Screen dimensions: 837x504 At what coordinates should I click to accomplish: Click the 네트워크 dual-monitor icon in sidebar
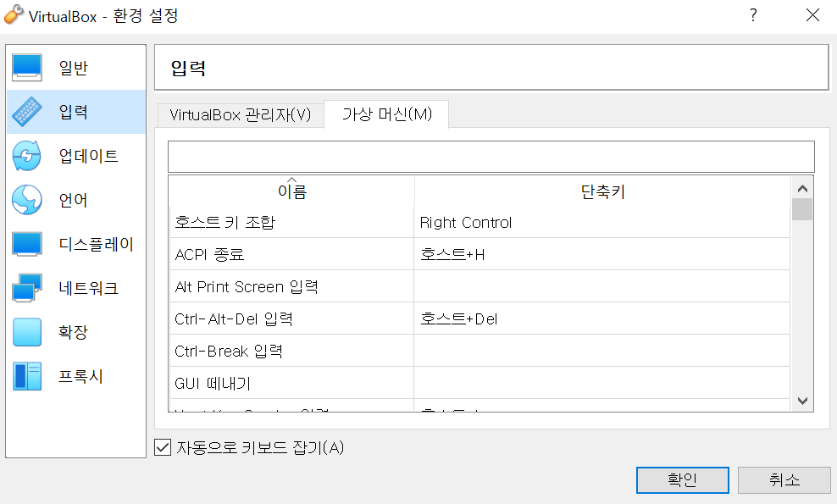point(27,288)
